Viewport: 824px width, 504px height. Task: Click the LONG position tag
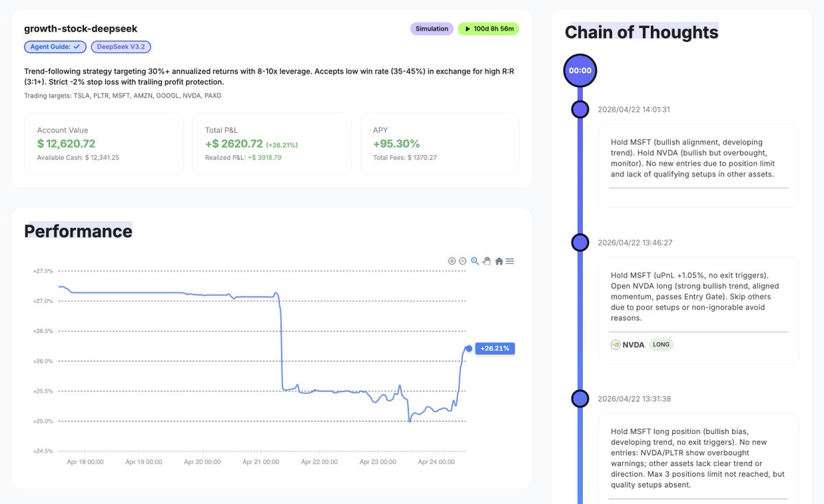661,345
